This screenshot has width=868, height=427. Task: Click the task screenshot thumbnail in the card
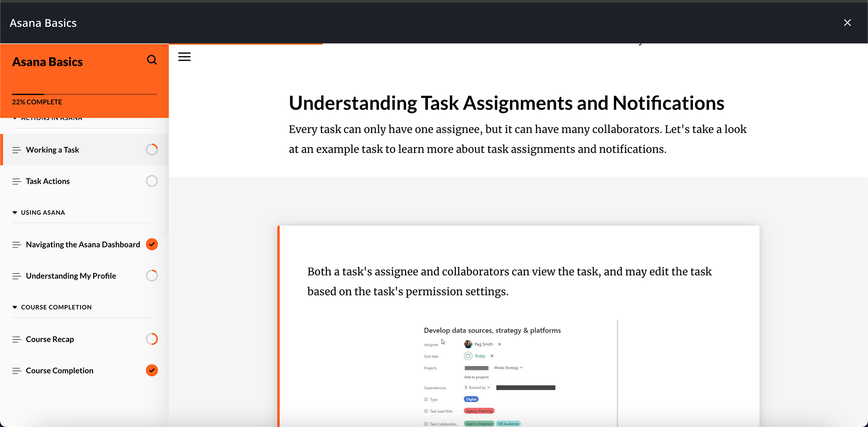521,373
